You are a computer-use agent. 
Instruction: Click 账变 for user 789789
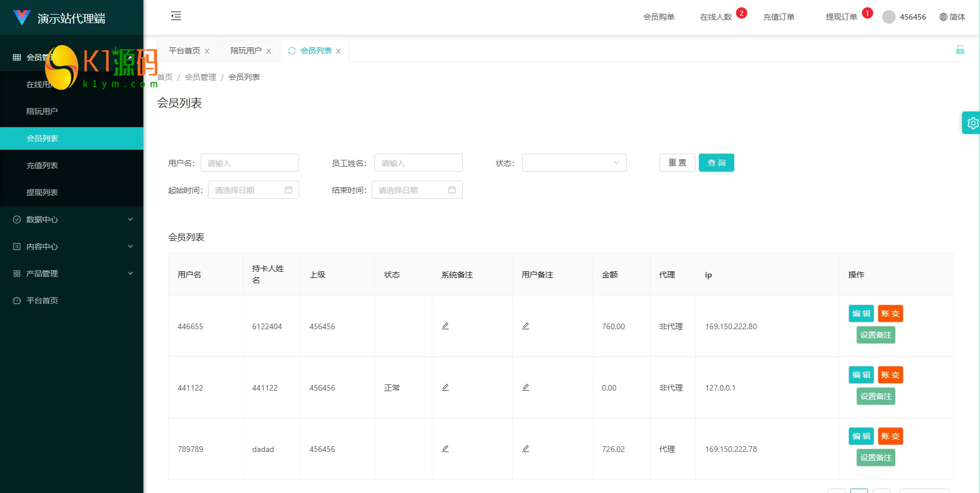(891, 436)
